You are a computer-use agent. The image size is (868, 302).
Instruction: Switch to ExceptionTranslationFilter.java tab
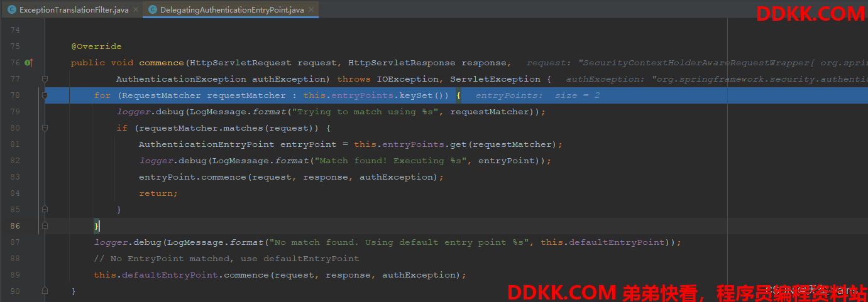pyautogui.click(x=73, y=10)
